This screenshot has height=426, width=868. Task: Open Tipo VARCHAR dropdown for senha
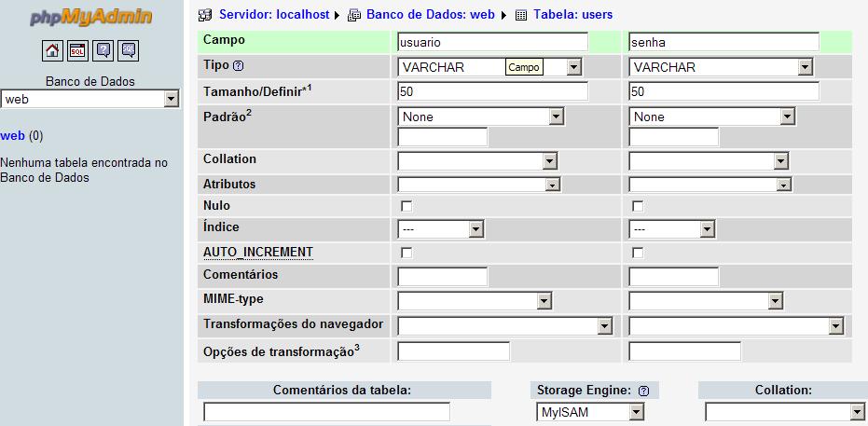[x=721, y=67]
